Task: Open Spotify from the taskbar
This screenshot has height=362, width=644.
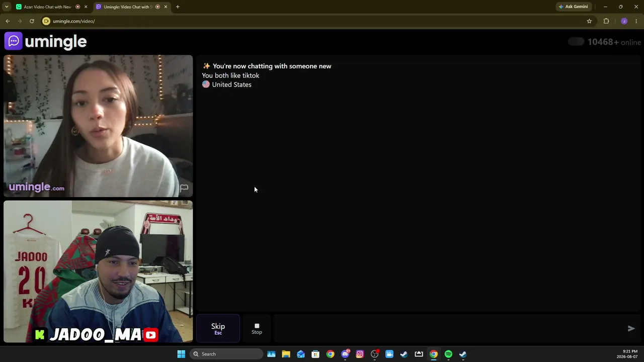Action: click(448, 354)
